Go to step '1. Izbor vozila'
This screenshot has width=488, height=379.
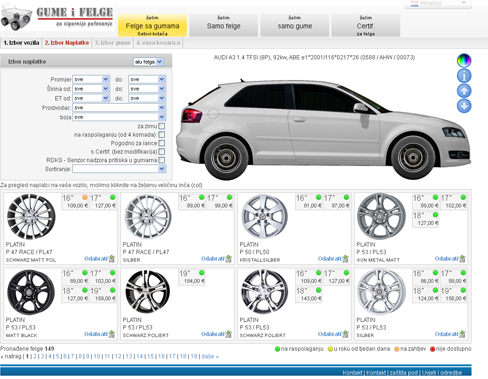[21, 43]
